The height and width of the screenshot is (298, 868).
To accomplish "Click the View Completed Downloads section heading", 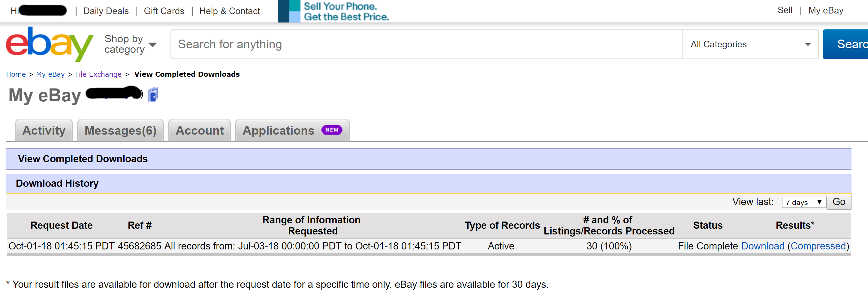I will point(83,159).
